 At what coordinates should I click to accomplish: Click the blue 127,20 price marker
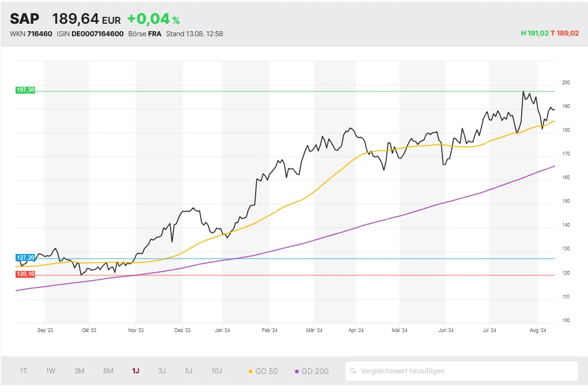pyautogui.click(x=26, y=257)
